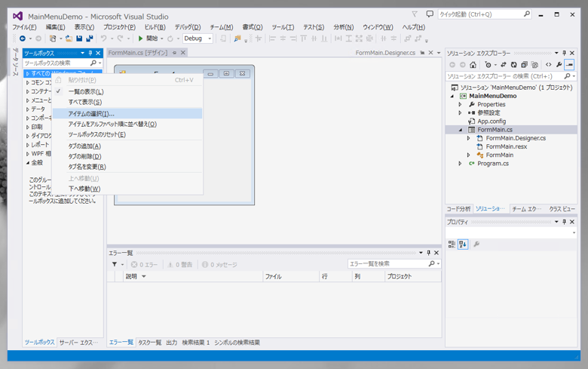Click the green Start debugging play icon

coord(140,38)
